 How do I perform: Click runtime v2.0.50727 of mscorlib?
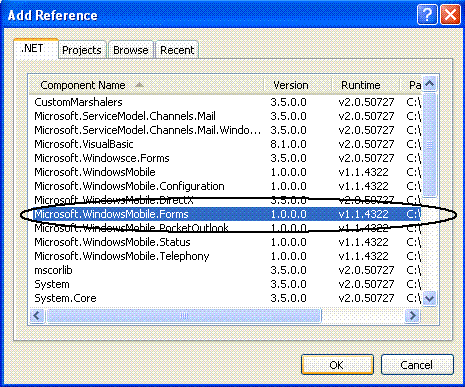pos(366,270)
